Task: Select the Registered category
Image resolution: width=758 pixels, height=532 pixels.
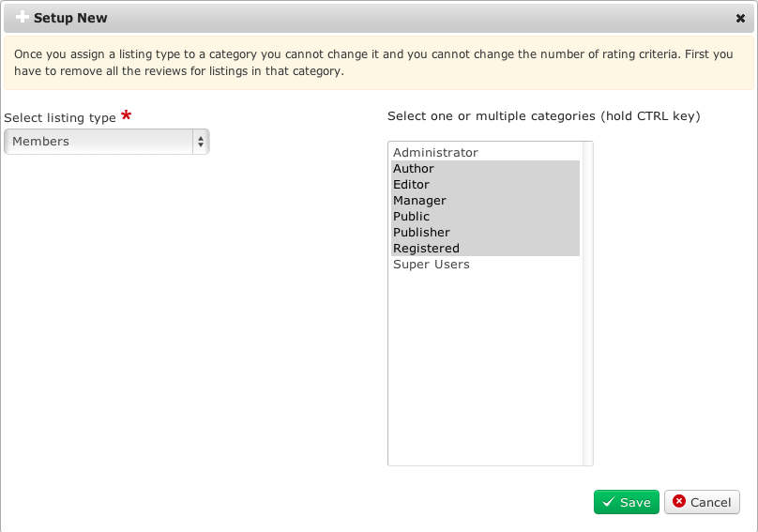Action: click(426, 249)
